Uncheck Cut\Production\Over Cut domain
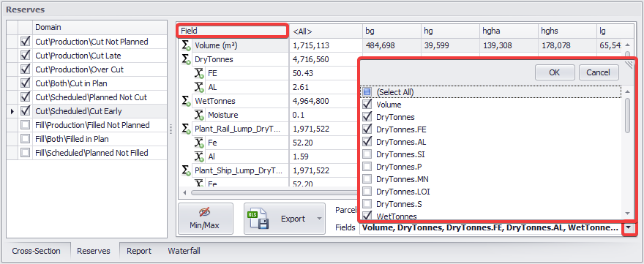The height and width of the screenshot is (264, 644). coord(26,69)
